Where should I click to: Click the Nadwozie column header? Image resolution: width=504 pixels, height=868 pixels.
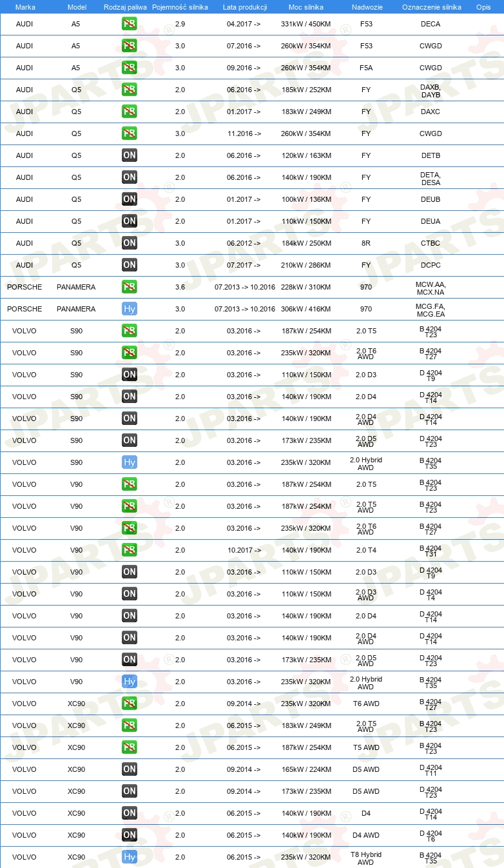coord(366,6)
